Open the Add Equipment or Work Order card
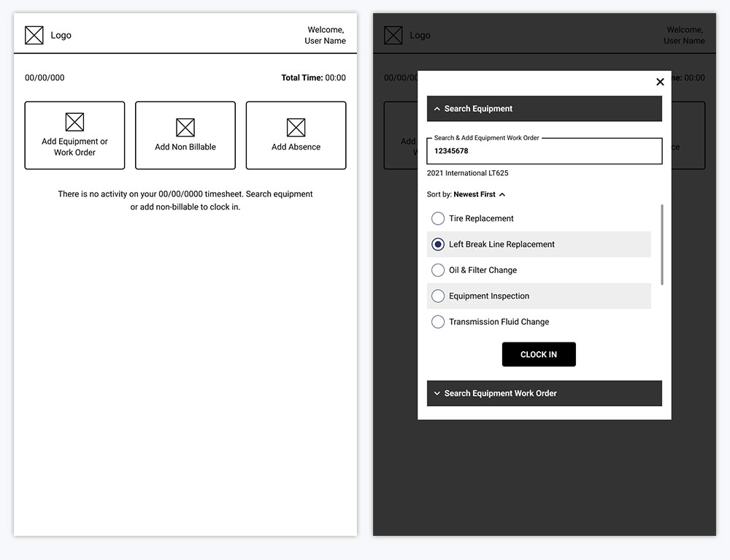730x560 pixels. pos(74,135)
